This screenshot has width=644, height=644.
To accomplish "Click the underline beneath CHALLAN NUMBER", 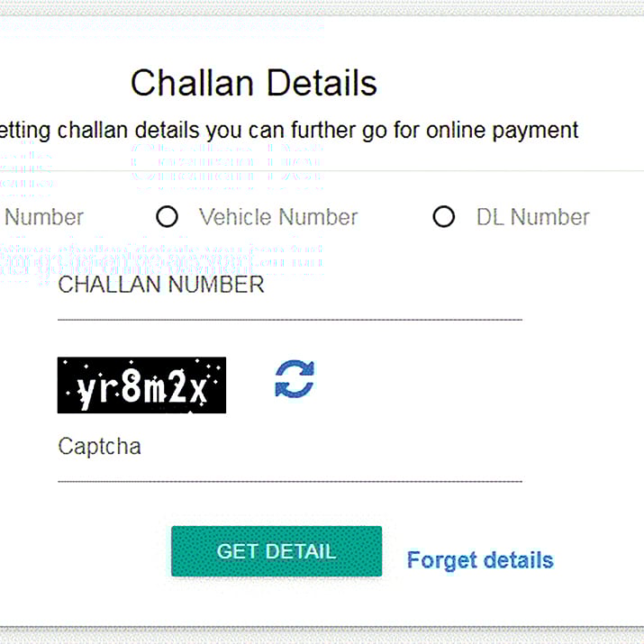I will 288,319.
